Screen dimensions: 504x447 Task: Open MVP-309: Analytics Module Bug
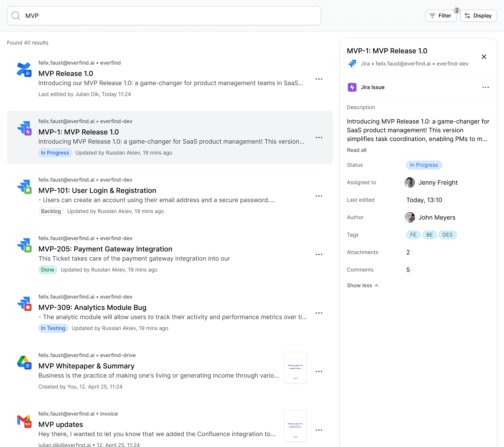click(x=92, y=307)
